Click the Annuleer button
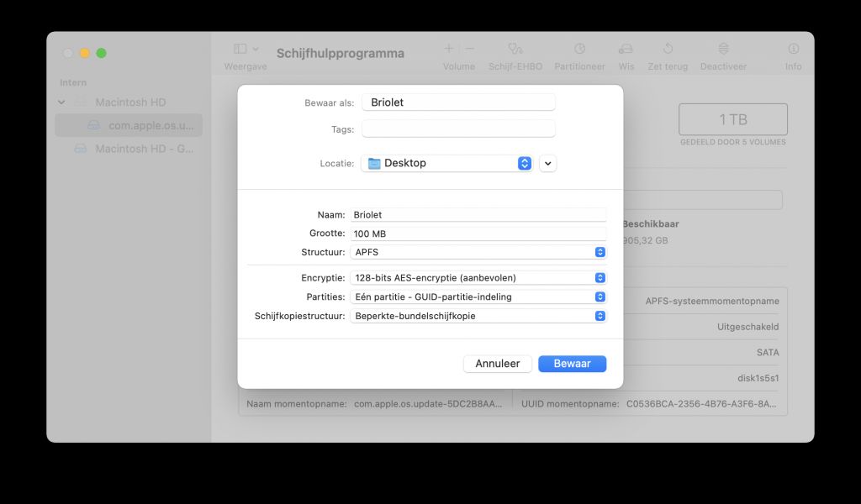The image size is (861, 504). pyautogui.click(x=497, y=363)
